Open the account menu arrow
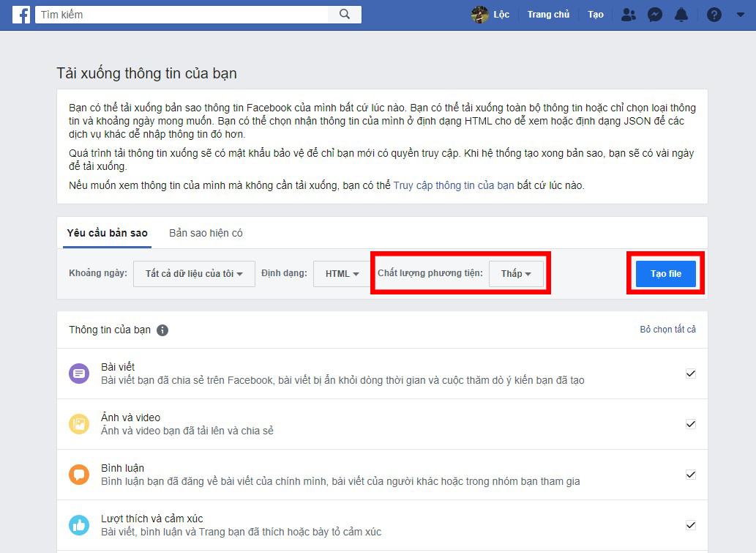 point(741,15)
